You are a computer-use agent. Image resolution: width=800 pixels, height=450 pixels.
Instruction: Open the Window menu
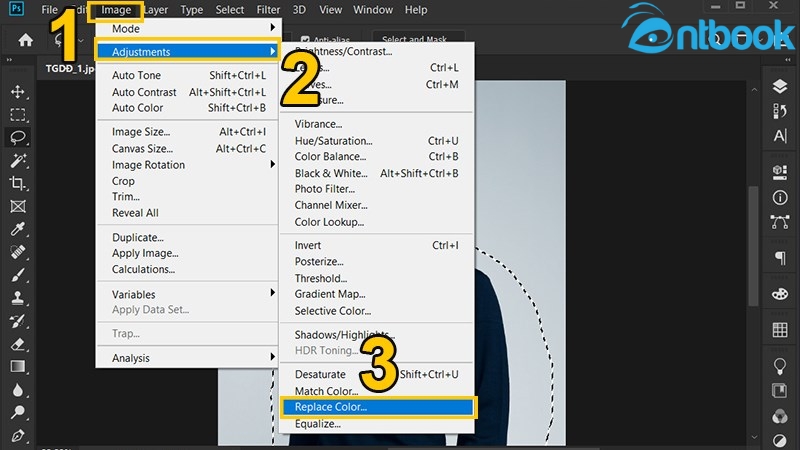click(373, 10)
